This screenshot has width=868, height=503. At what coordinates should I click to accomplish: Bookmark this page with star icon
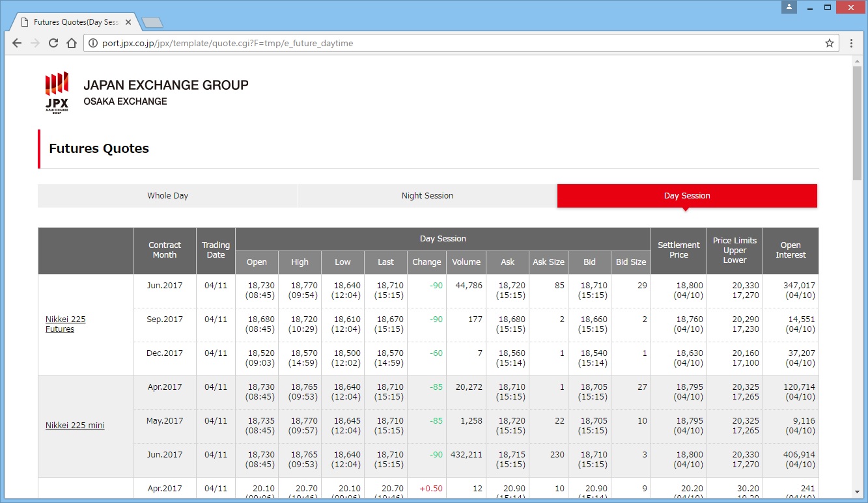829,43
